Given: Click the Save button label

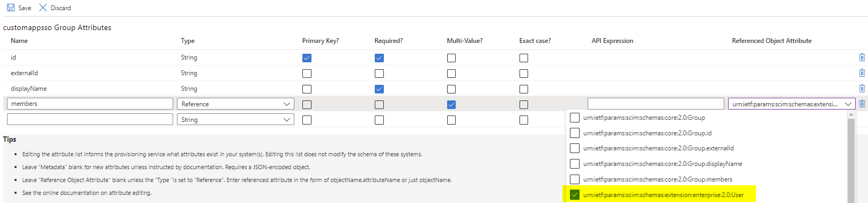Looking at the screenshot, I should click(25, 8).
